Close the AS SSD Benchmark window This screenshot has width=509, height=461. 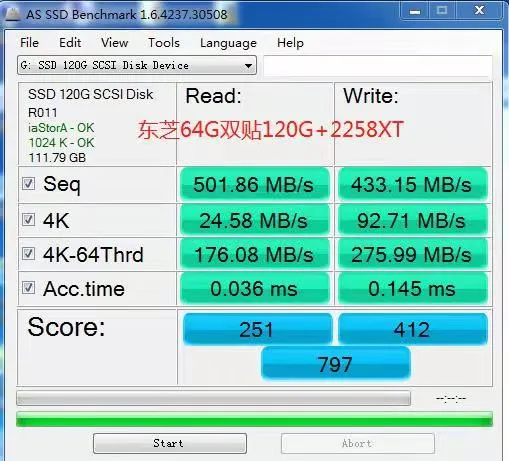(x=479, y=11)
